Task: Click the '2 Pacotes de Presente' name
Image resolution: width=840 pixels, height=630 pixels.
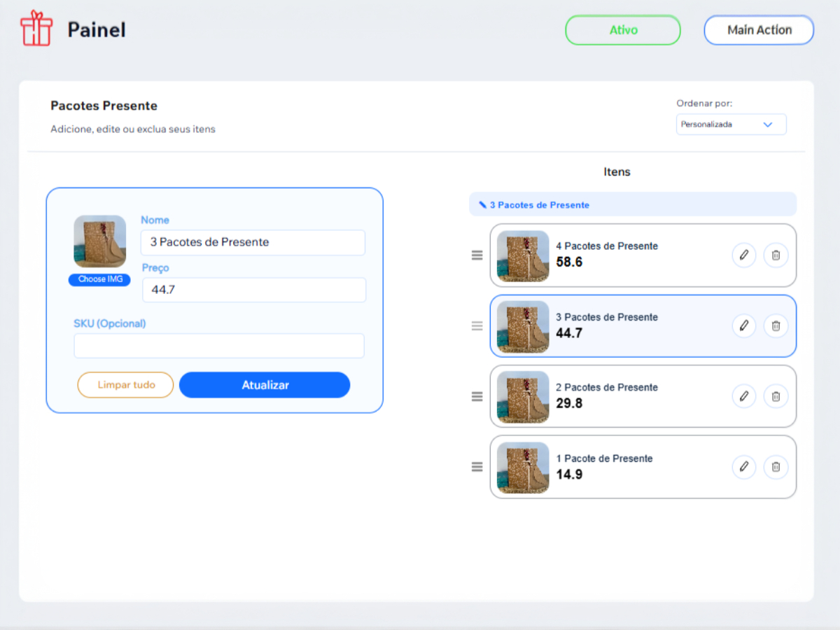Action: [607, 387]
